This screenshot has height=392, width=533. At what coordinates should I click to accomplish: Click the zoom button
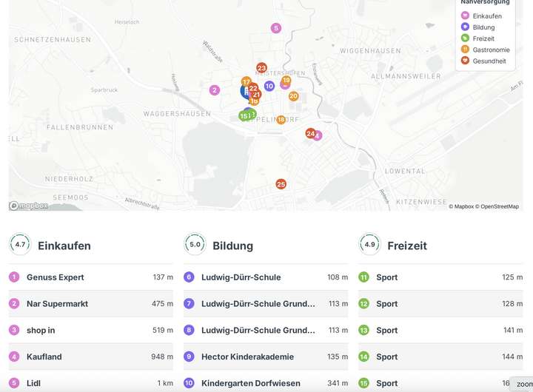point(523,385)
